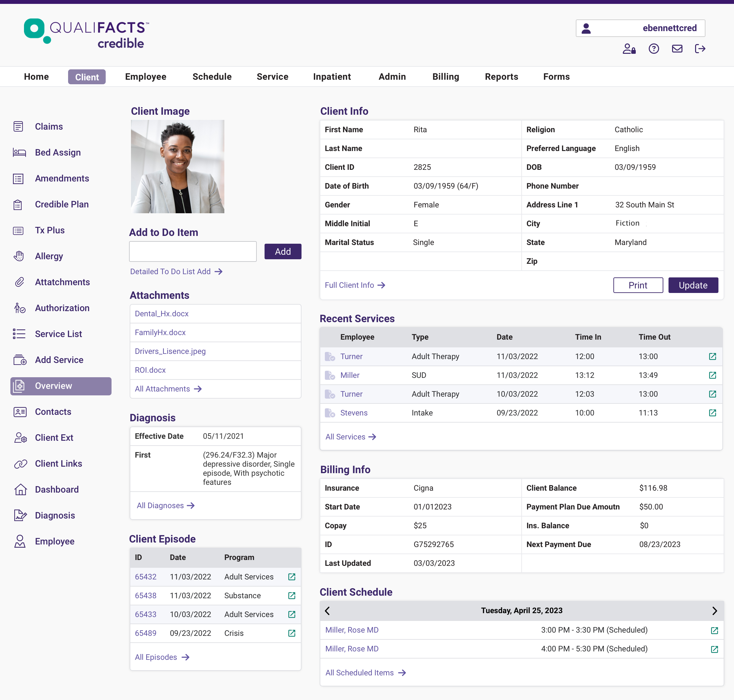
Task: Open the Turner Adult Therapy service external-link icon
Action: (713, 356)
